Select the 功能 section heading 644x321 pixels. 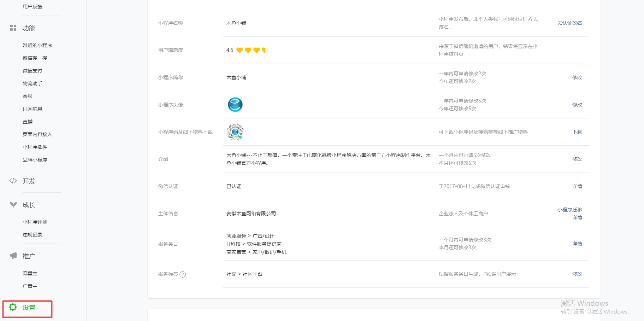[29, 28]
